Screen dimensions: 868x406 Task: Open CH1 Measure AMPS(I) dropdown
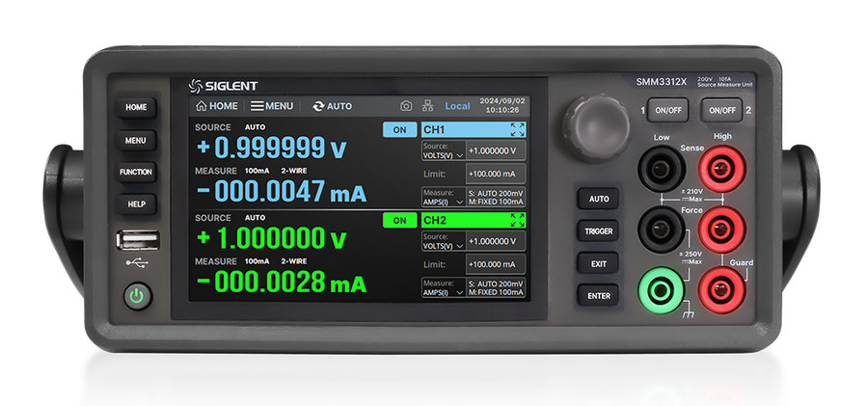tap(443, 197)
